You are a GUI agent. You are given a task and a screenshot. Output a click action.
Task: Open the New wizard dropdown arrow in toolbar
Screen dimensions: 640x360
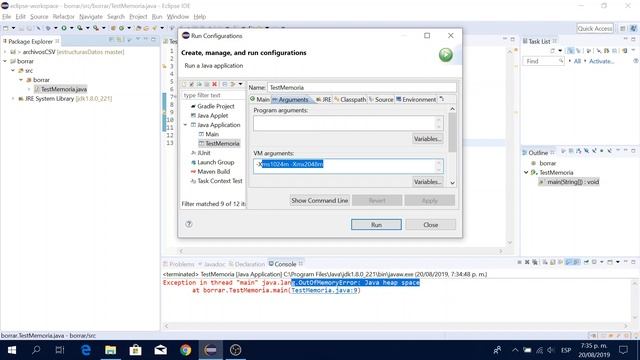pos(13,28)
